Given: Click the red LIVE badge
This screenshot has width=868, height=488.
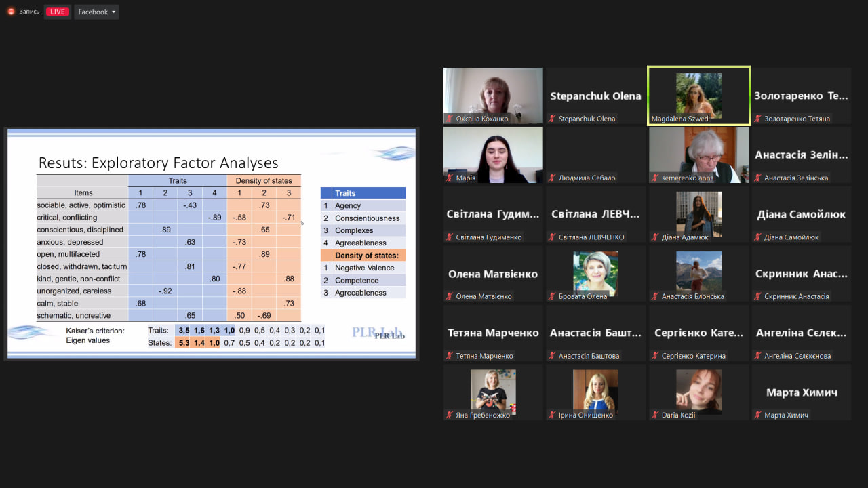Looking at the screenshot, I should click(x=58, y=12).
